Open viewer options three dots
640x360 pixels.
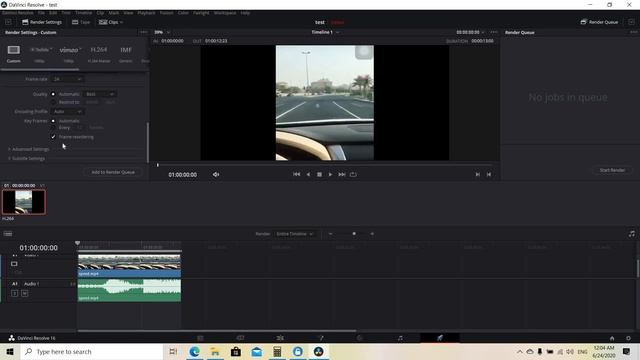point(494,32)
